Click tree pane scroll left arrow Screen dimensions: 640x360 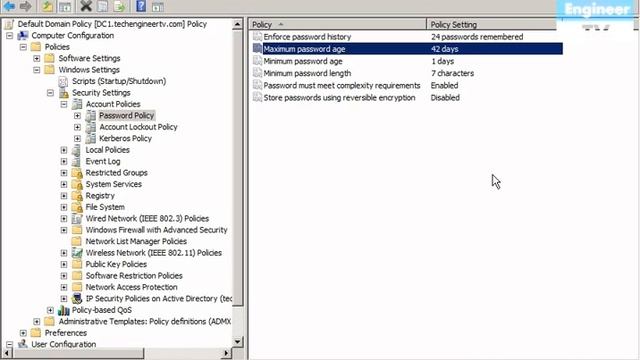(x=6, y=353)
